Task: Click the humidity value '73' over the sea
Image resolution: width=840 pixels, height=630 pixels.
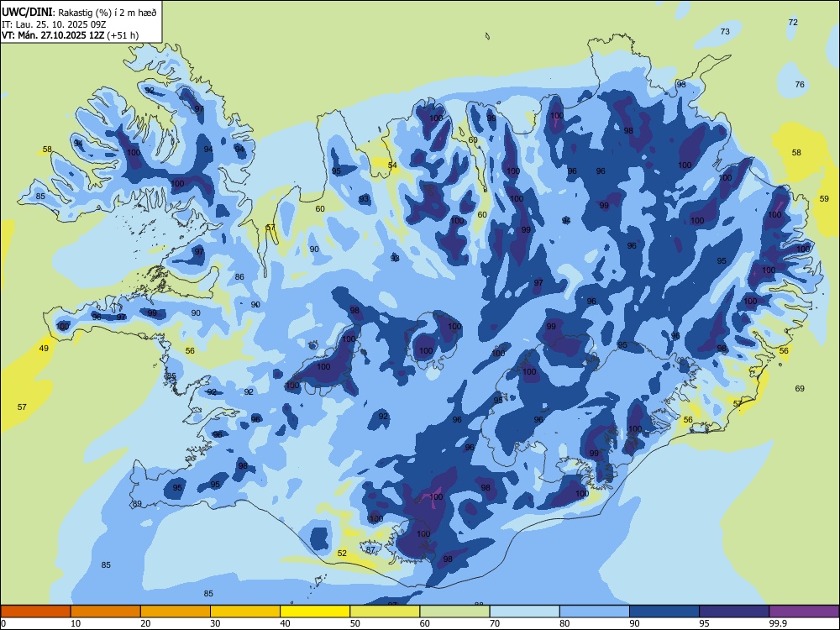Action: point(725,32)
